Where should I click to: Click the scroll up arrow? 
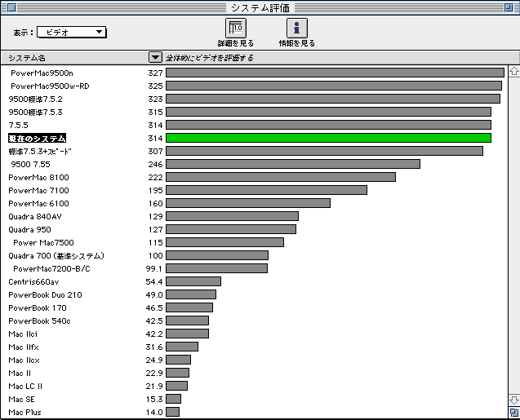[514, 71]
